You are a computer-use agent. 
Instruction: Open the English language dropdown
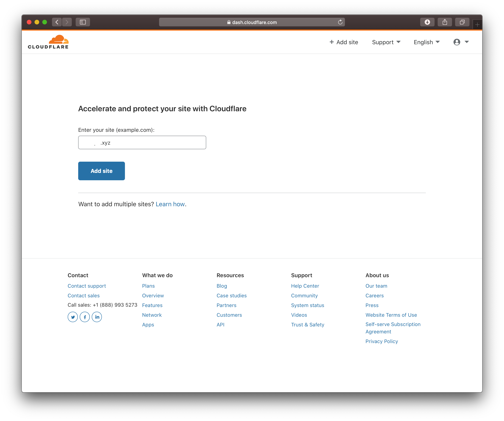pyautogui.click(x=426, y=42)
